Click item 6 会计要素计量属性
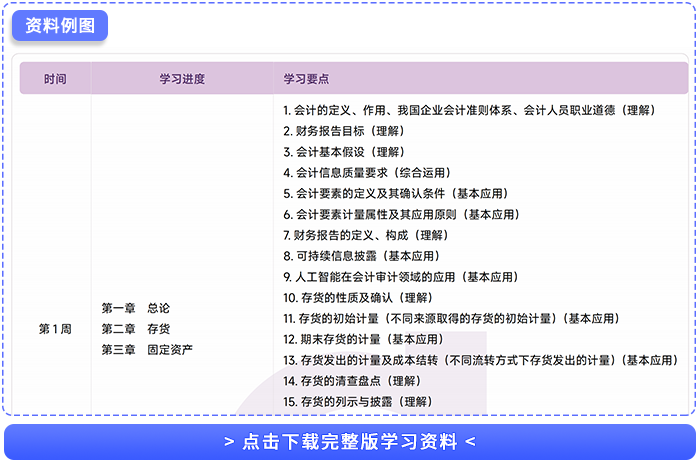Screen dimensions: 700x467 402,214
